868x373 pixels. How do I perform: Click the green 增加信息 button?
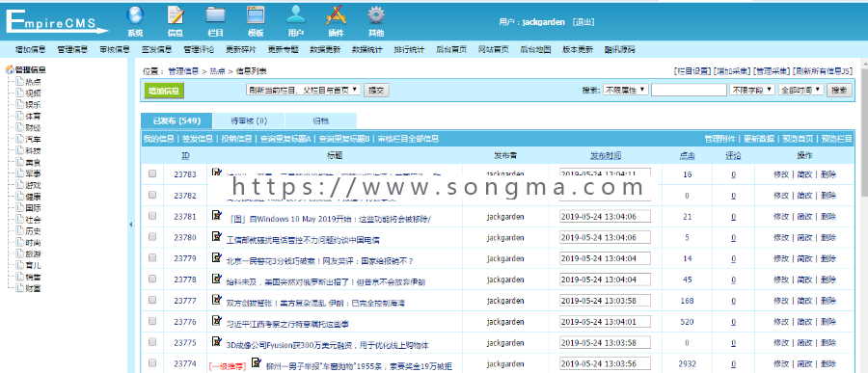pyautogui.click(x=164, y=92)
